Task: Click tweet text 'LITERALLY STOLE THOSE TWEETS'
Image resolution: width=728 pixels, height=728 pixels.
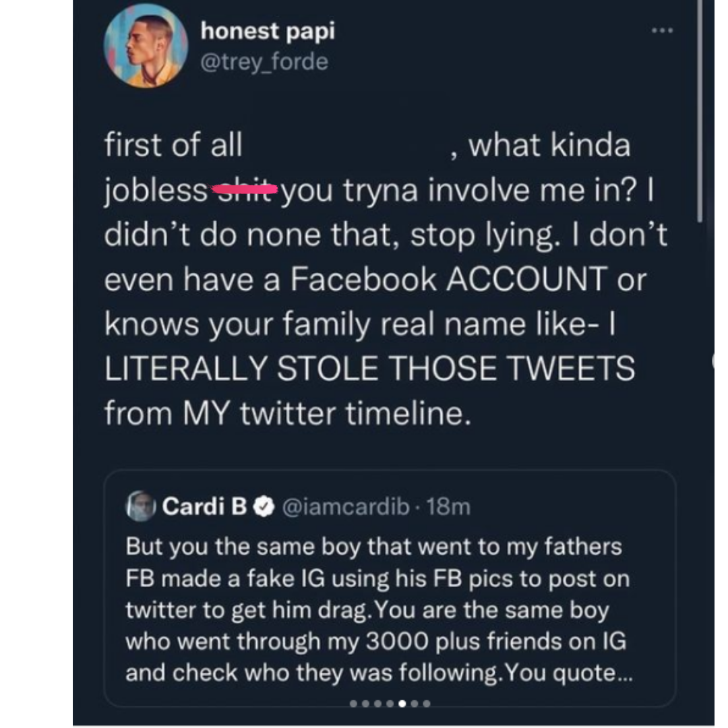Action: point(369,369)
